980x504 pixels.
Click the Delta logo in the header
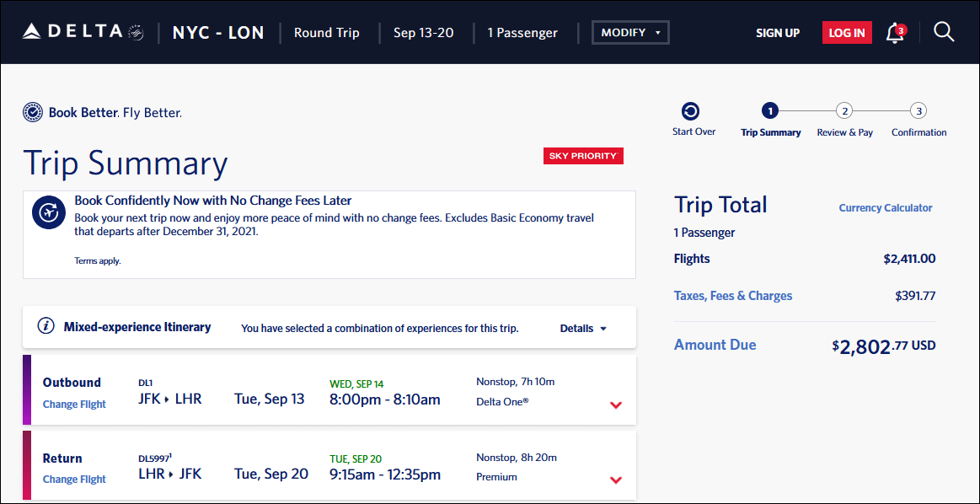[x=72, y=32]
